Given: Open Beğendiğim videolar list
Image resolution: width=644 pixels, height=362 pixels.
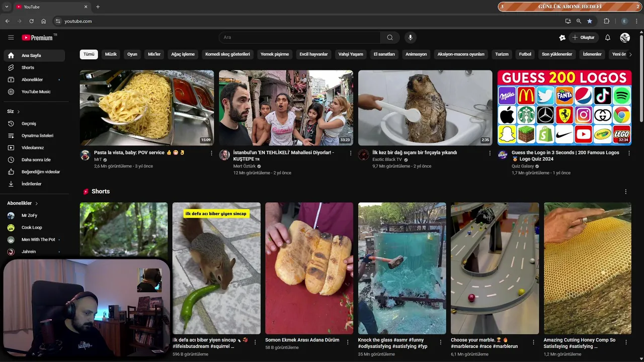Looking at the screenshot, I should [x=34, y=172].
